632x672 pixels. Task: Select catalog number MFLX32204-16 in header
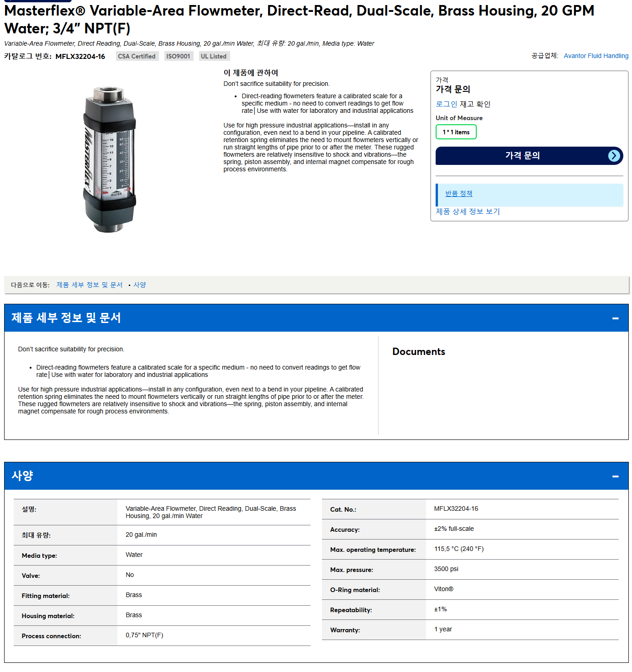(x=80, y=57)
